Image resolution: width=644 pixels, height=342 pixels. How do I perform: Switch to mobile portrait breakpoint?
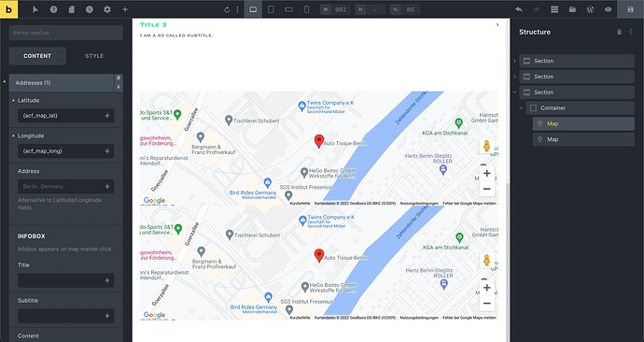[x=306, y=9]
